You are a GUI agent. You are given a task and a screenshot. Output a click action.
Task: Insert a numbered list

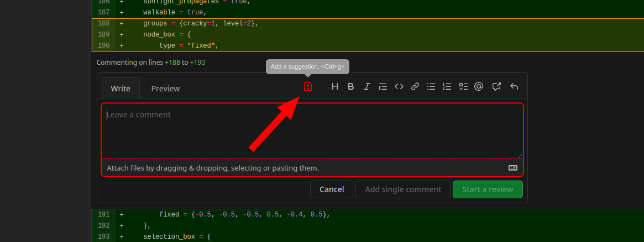(x=447, y=86)
